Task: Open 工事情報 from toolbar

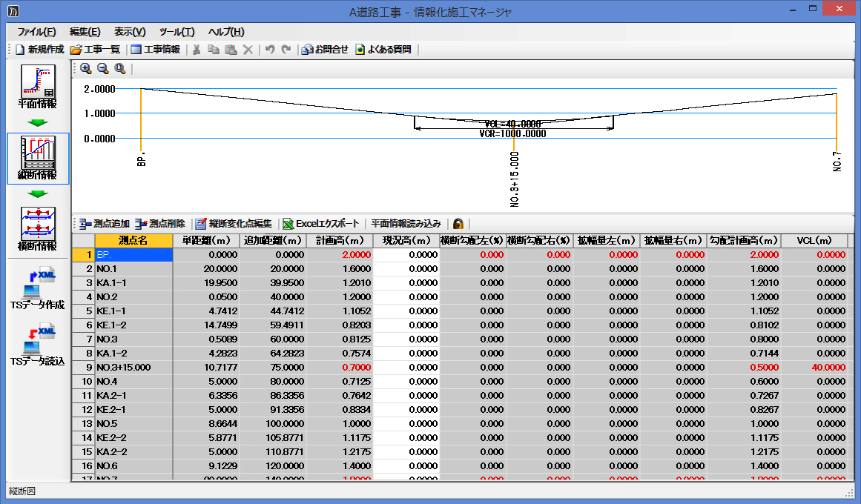Action: coord(156,50)
